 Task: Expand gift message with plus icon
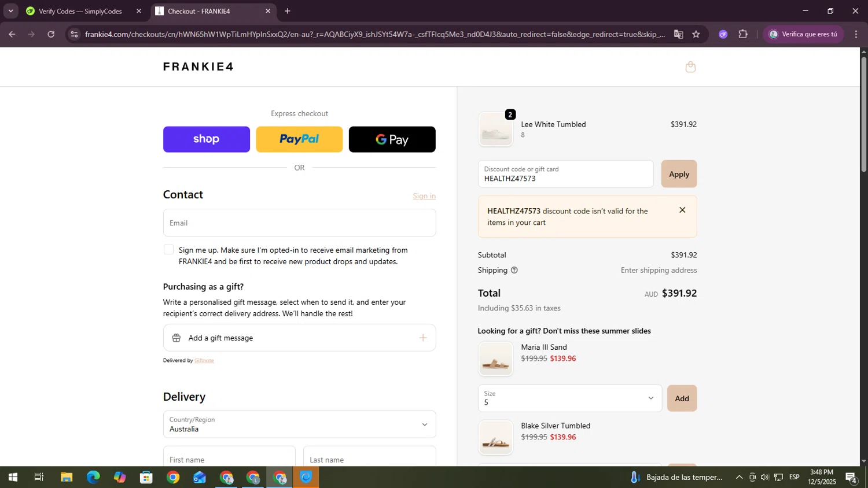(423, 338)
